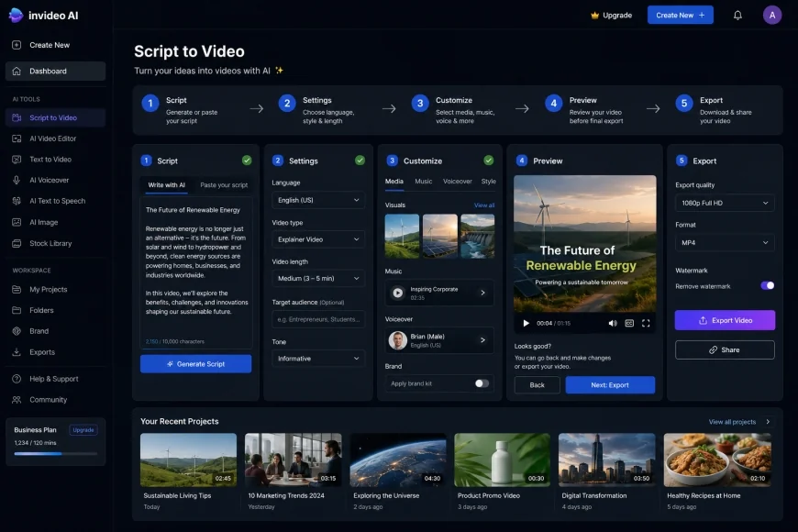This screenshot has height=532, width=798.
Task: Click View all visuals link
Action: (484, 205)
